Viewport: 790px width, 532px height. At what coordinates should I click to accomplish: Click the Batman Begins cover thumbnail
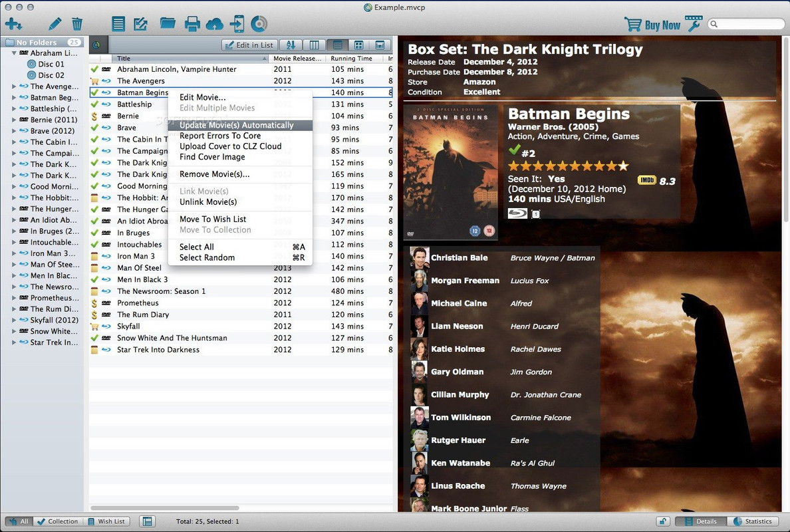click(450, 172)
